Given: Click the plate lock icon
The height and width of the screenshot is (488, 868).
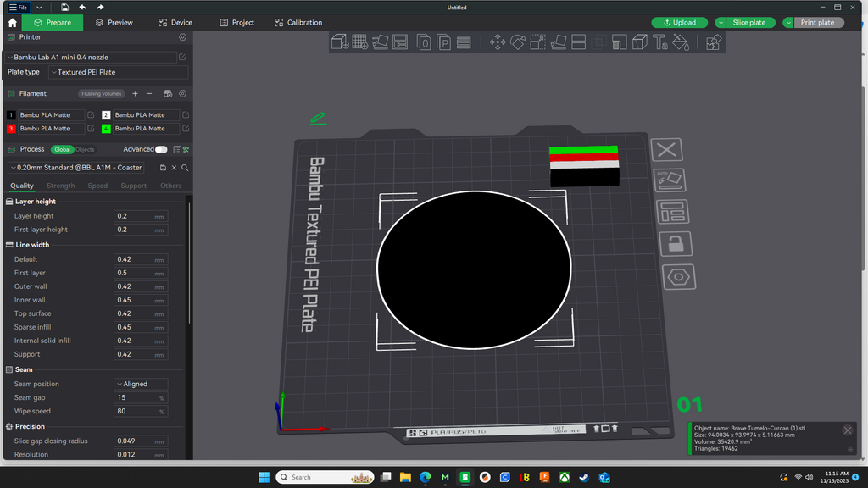Looking at the screenshot, I should (676, 244).
